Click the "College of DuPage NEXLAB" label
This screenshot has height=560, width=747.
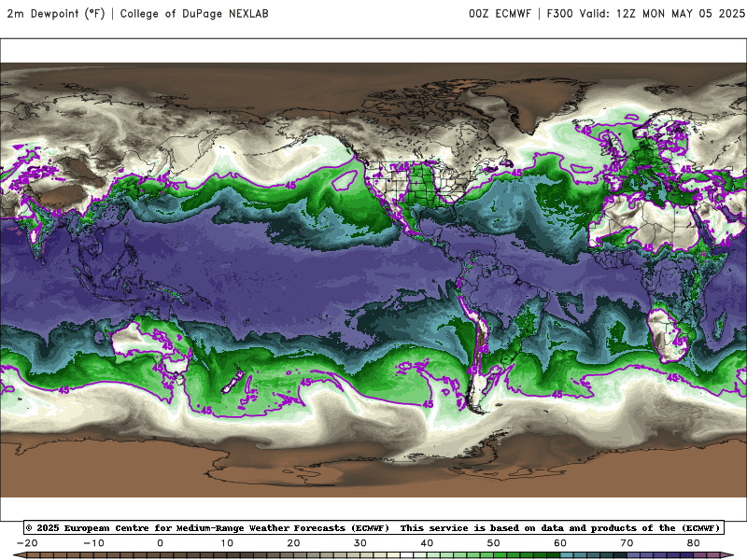[194, 14]
